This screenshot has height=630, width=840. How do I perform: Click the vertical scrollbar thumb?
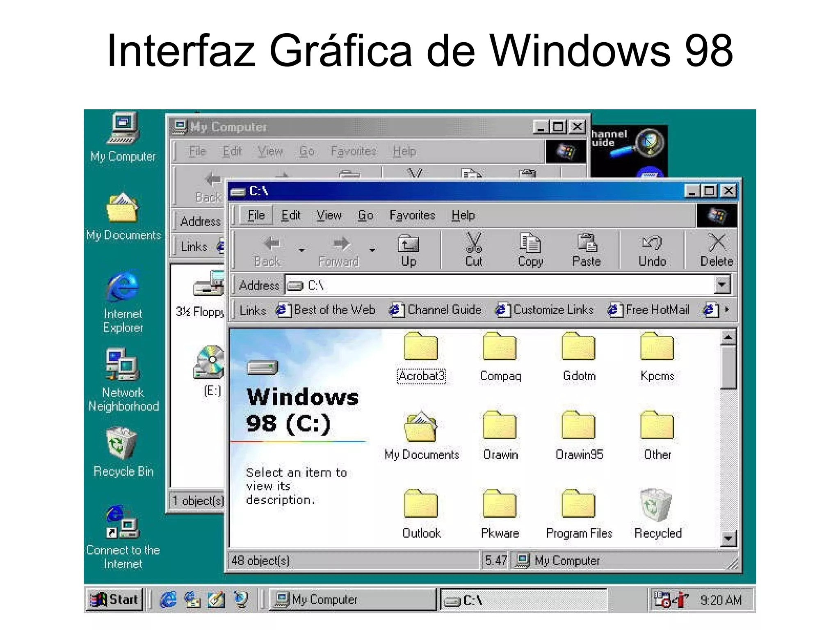(x=728, y=367)
